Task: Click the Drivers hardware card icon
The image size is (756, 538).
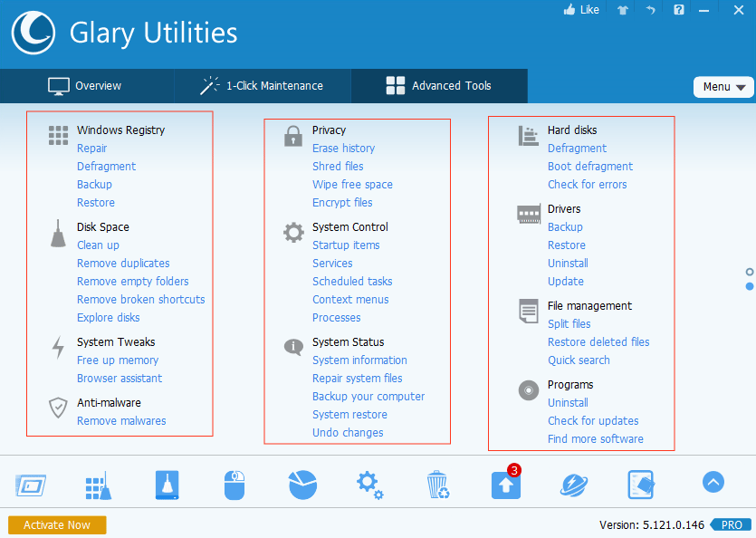Action: tap(529, 215)
